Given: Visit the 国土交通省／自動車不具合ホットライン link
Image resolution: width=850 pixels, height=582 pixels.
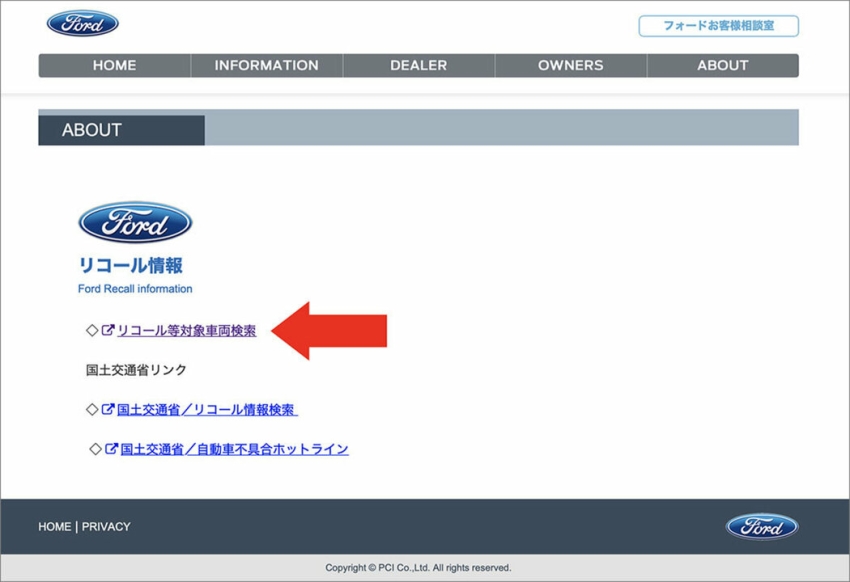Looking at the screenshot, I should (x=234, y=450).
